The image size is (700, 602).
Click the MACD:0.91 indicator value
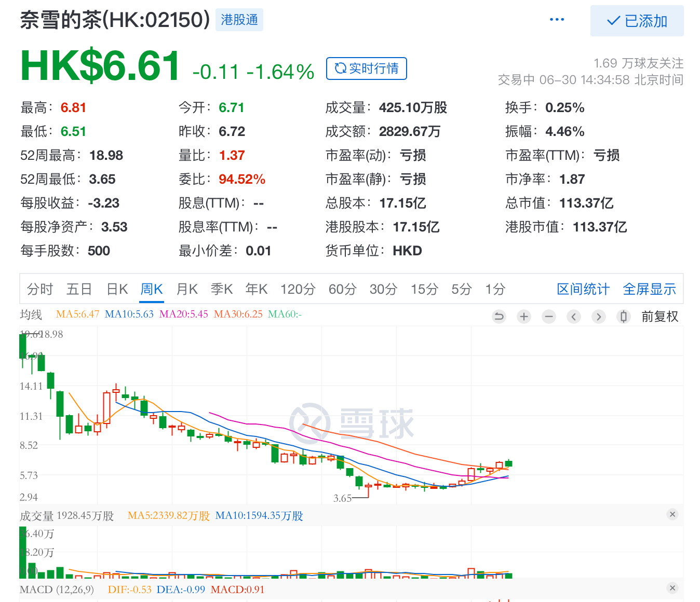coord(237,590)
